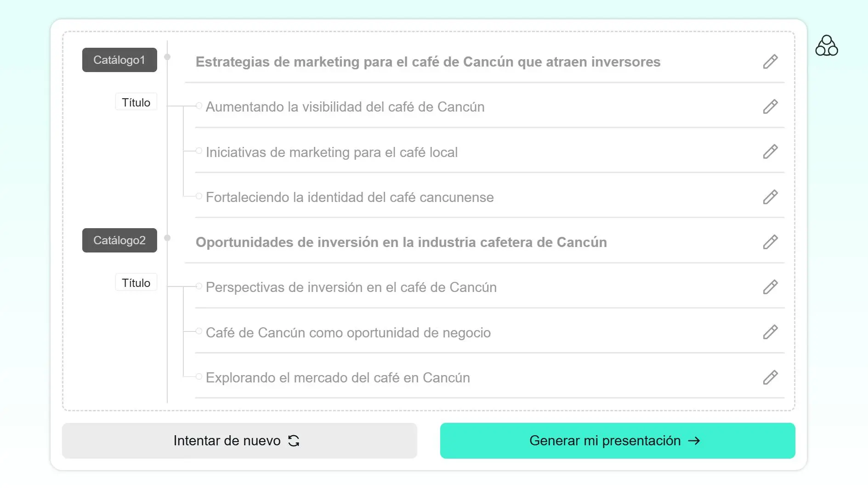Click pencil icon for 'Aumentando la visibilidad' title
Screen dimensions: 868x488
[x=770, y=107]
